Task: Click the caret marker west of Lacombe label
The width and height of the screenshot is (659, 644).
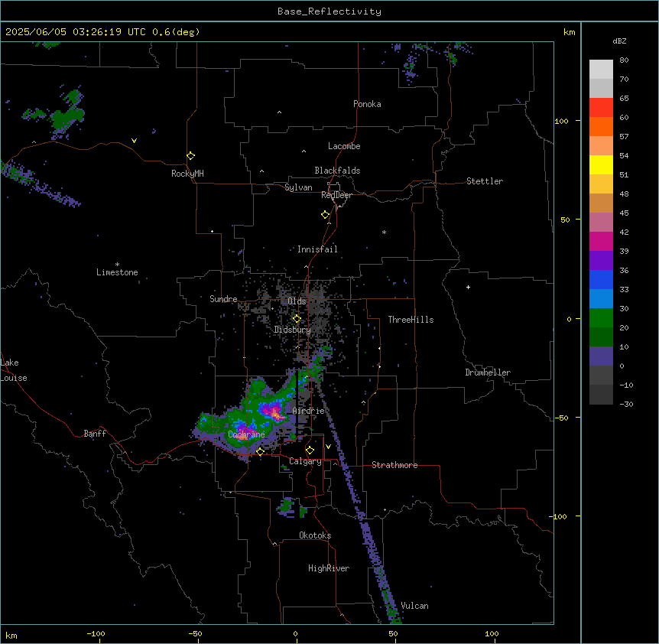Action: pos(304,151)
